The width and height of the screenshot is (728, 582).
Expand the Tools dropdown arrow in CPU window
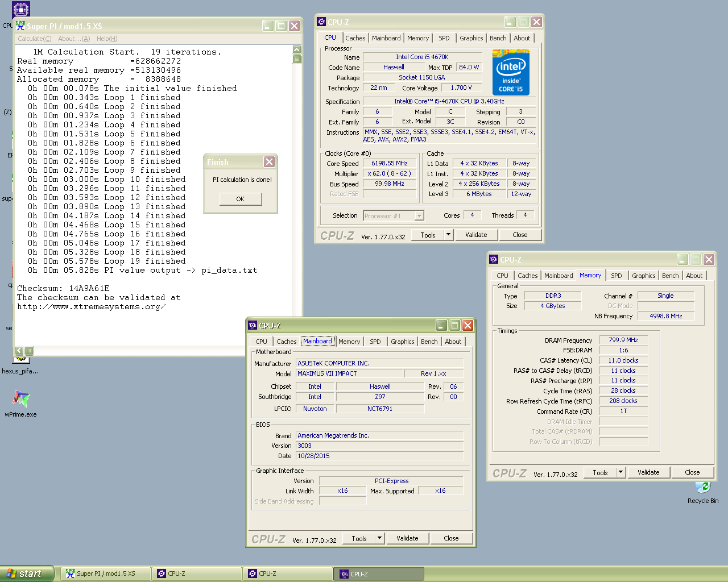pyautogui.click(x=448, y=234)
